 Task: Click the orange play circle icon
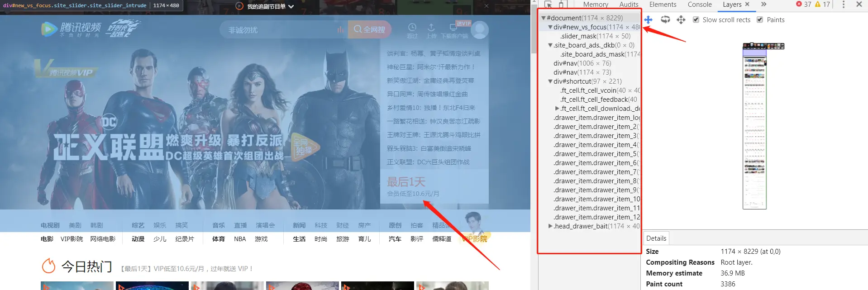click(x=239, y=6)
